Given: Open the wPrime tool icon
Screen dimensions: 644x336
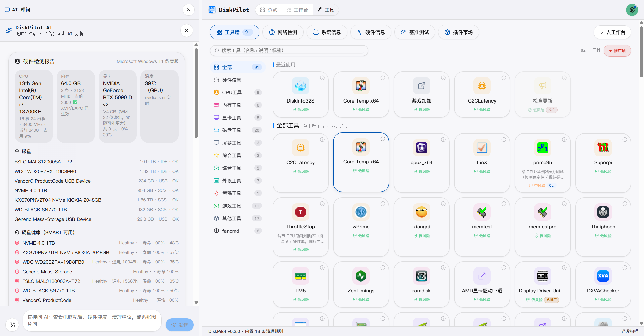Looking at the screenshot, I should tap(361, 212).
